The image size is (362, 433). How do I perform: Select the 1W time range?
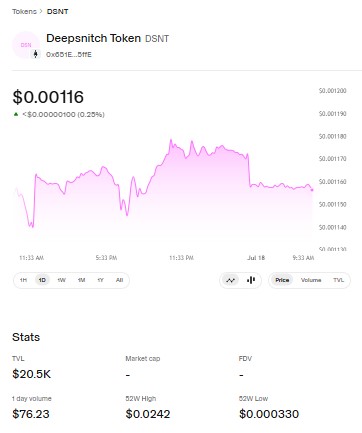(62, 280)
